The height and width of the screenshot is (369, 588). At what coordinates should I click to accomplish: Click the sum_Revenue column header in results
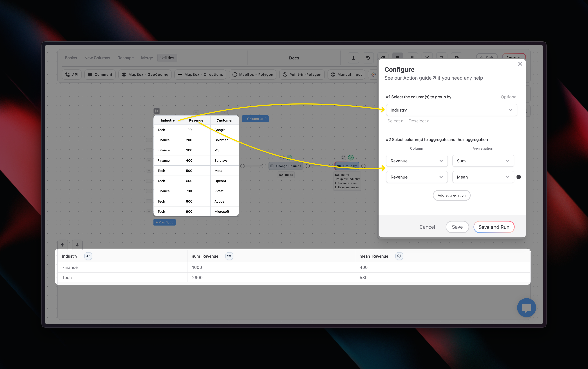tap(205, 256)
